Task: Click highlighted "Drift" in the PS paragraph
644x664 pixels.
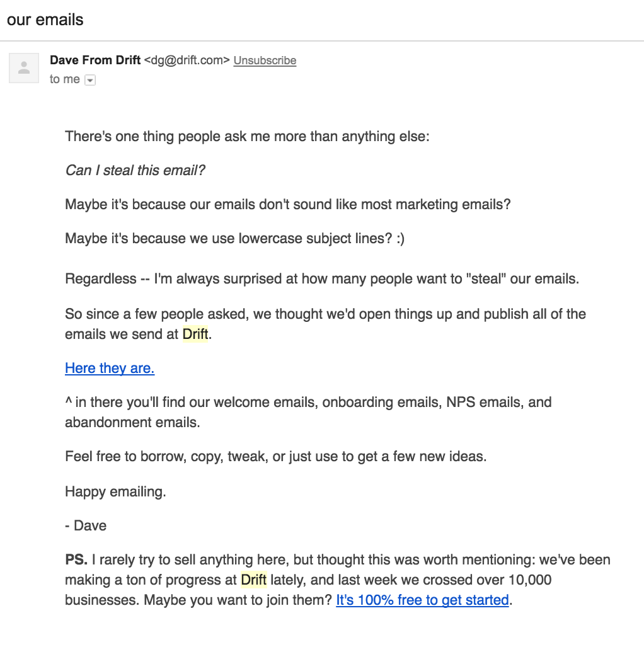Action: pyautogui.click(x=254, y=580)
